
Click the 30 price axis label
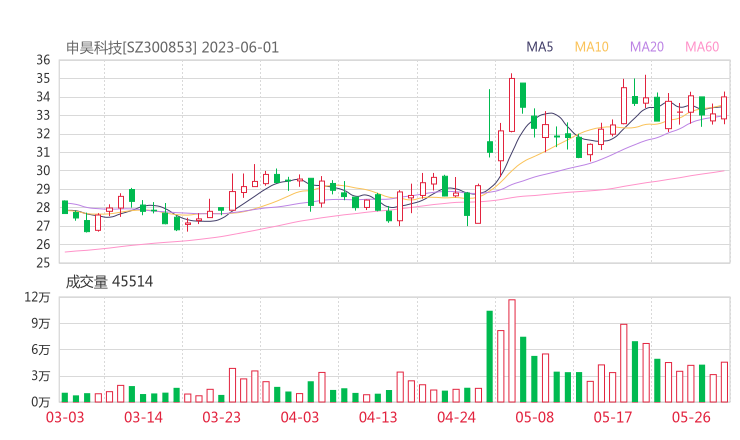pos(43,170)
